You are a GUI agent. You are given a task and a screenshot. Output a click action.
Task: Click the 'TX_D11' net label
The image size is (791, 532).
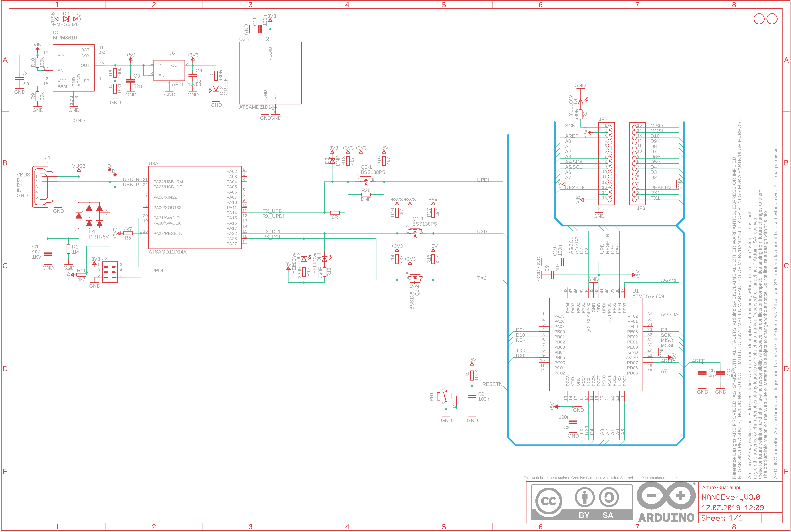271,232
